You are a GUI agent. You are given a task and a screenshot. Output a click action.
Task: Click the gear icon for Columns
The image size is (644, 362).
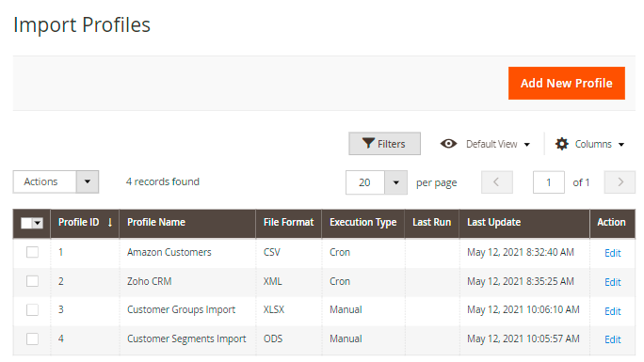coord(562,144)
